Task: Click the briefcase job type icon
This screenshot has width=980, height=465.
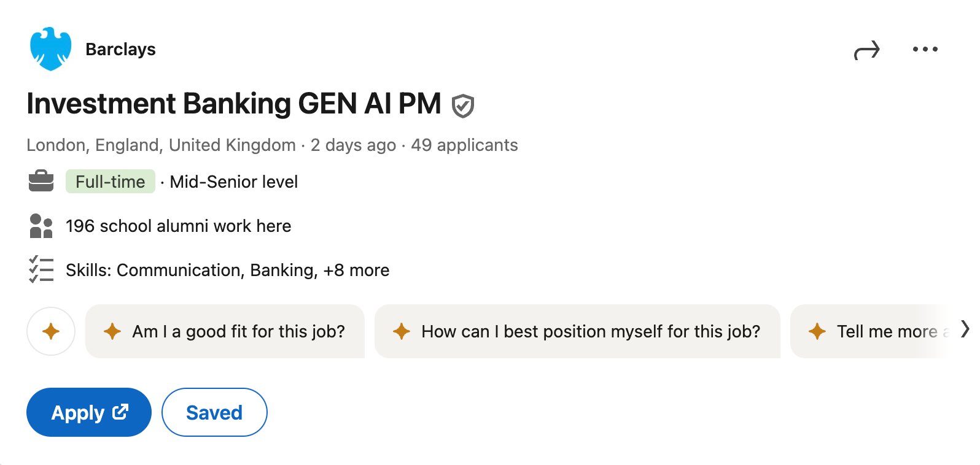Action: coord(41,181)
